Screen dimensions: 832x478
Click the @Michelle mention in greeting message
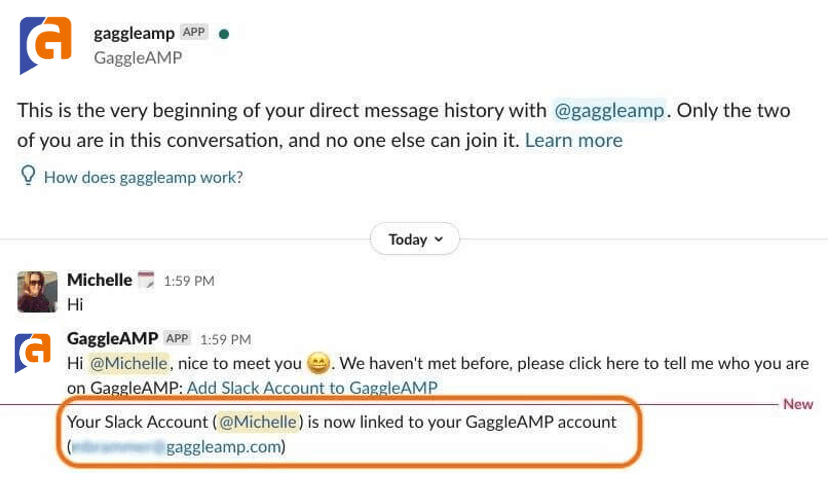[x=128, y=363]
